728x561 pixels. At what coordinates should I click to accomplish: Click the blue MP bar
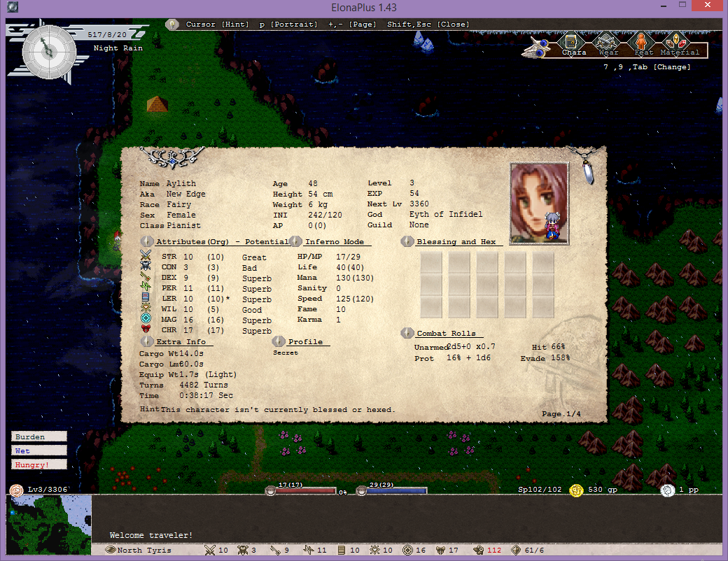396,490
